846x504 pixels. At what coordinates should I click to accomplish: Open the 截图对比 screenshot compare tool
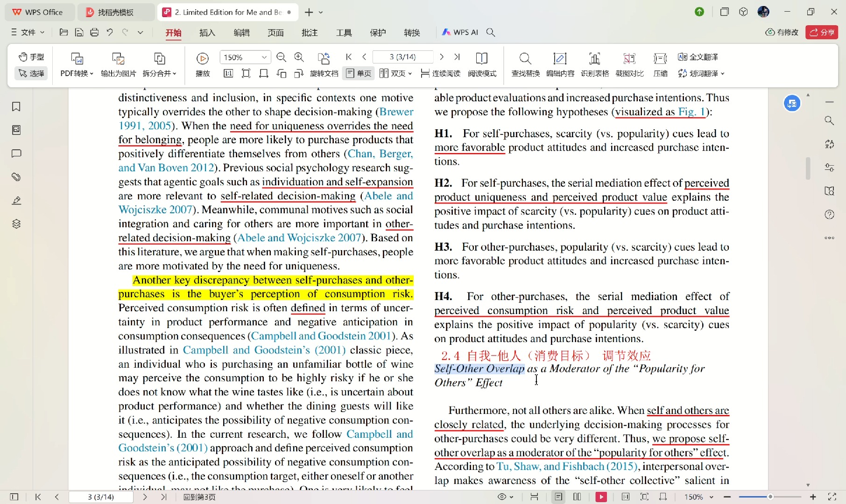pyautogui.click(x=629, y=58)
